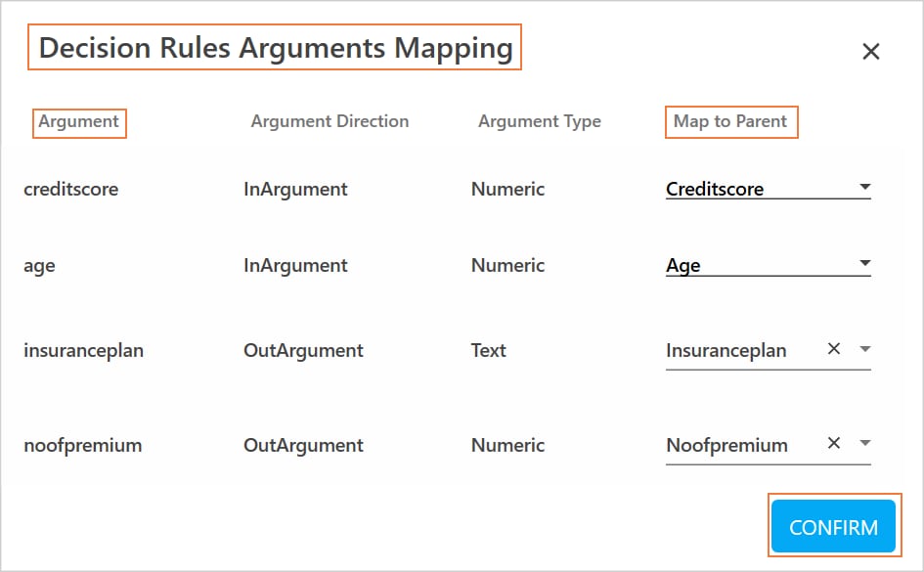Select the OutArgument cell in noofpremium row
This screenshot has height=572, width=924.
coord(303,446)
